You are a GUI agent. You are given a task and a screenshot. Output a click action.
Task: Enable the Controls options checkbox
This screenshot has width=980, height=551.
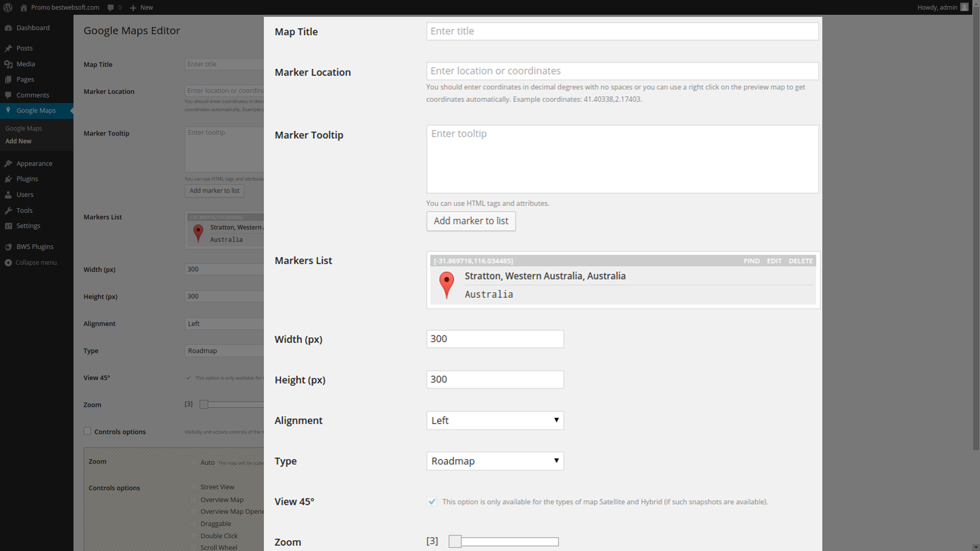[x=87, y=431]
